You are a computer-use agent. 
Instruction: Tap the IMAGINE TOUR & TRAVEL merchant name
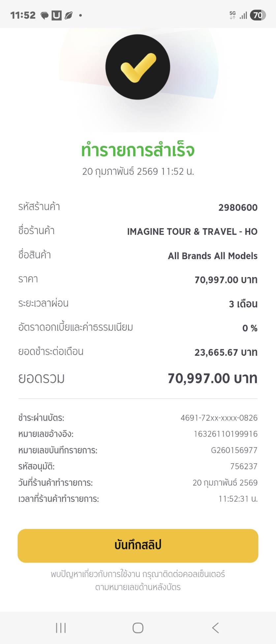click(x=192, y=231)
